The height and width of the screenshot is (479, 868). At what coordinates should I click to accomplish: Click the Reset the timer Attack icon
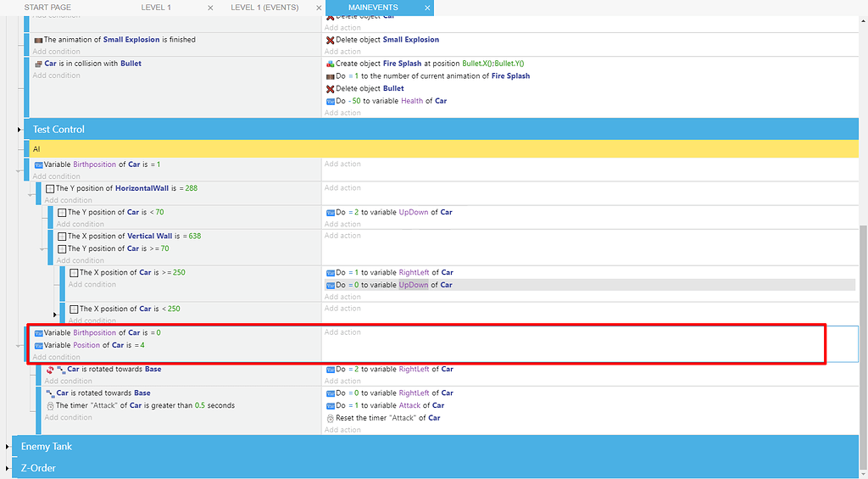pos(330,419)
